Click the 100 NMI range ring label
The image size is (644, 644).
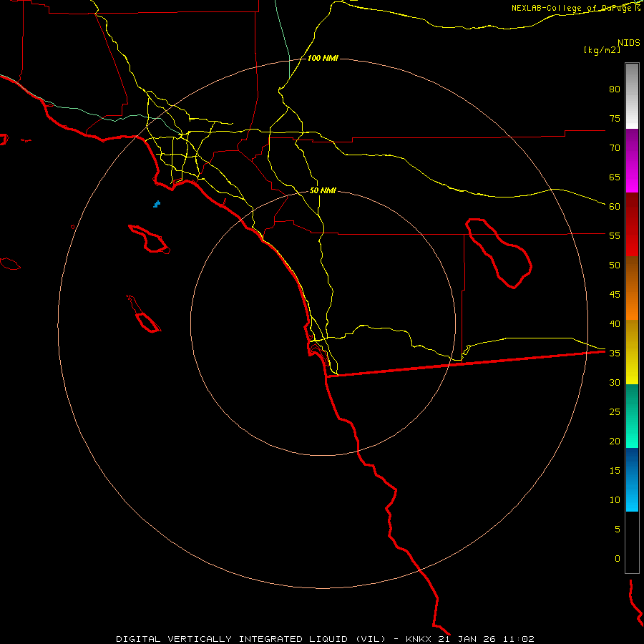pyautogui.click(x=323, y=59)
